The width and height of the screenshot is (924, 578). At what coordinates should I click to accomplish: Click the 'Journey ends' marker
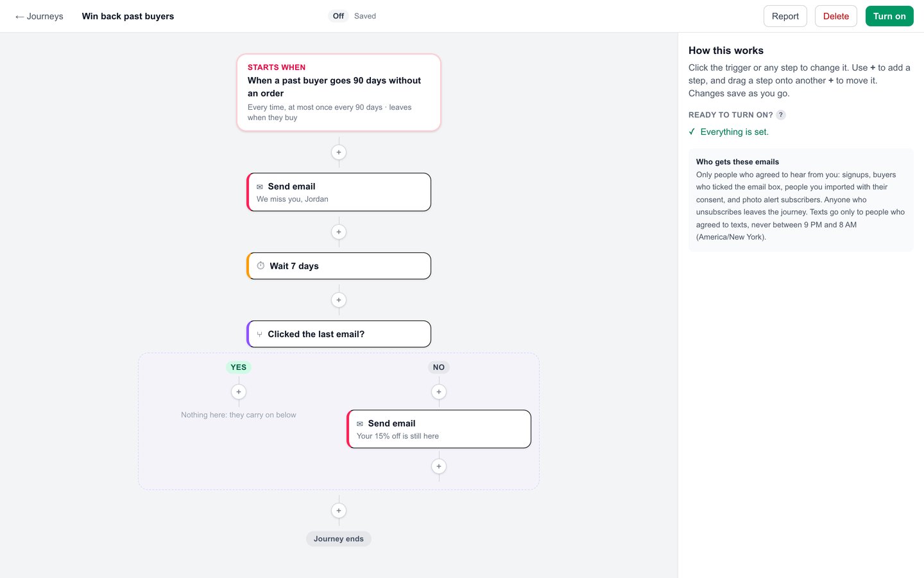(339, 539)
